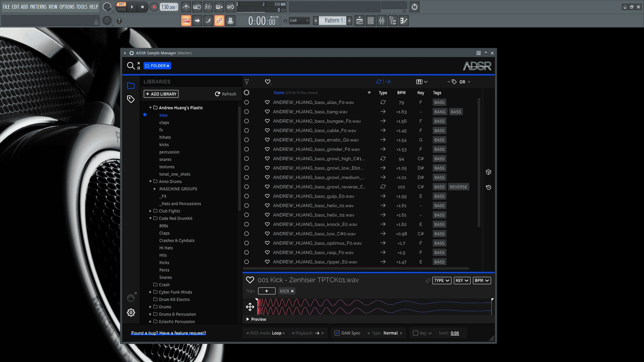
Task: Click Refresh libraries button
Action: pyautogui.click(x=225, y=94)
